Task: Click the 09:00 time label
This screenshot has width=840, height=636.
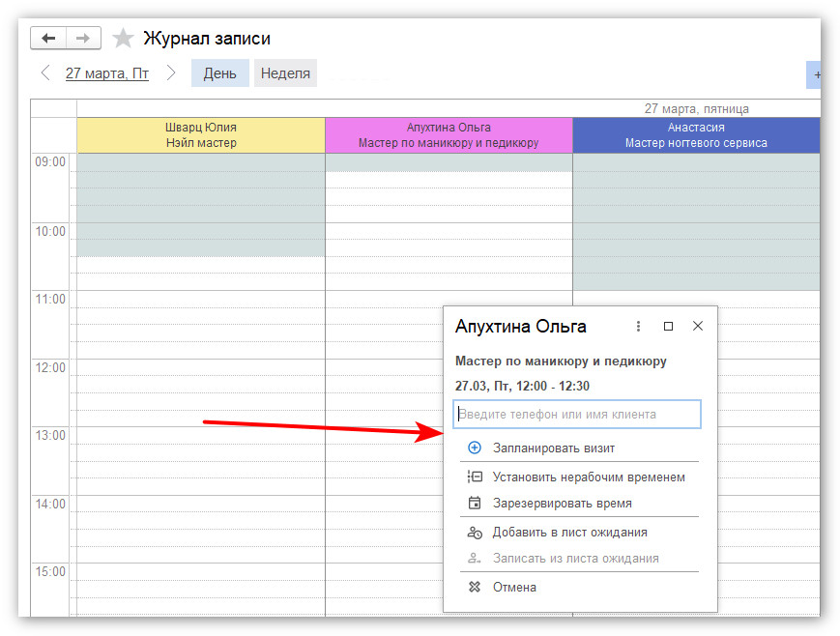Action: (50, 161)
